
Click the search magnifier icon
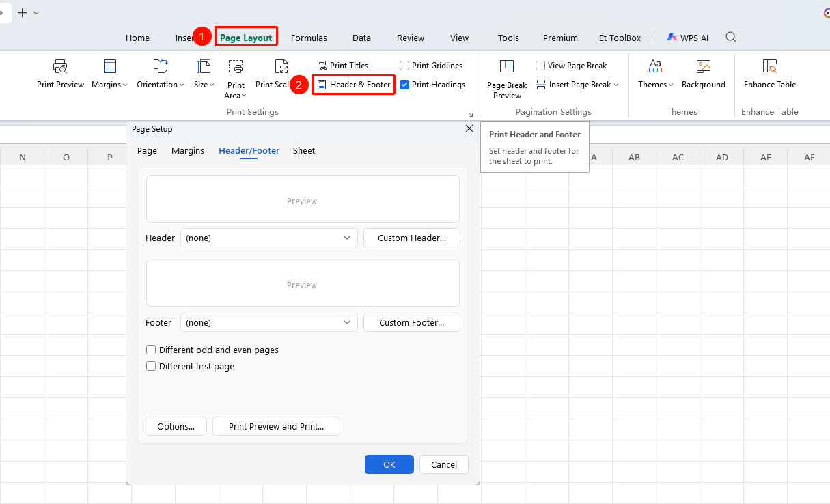[731, 37]
